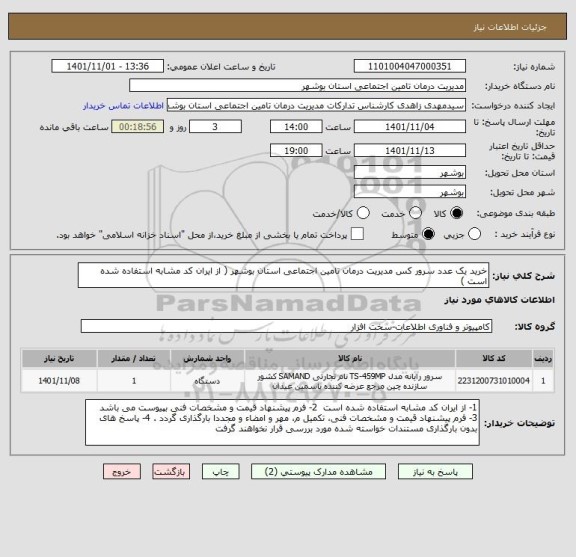Click the deadline hour field 14:00
This screenshot has height=557, width=576.
(296, 127)
